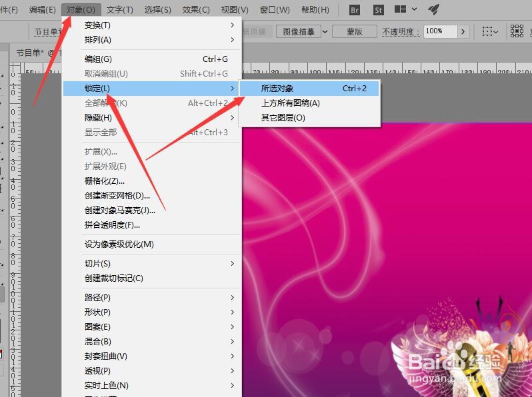532x397 pixels.
Task: Open the 视图(V) menu
Action: click(x=235, y=9)
